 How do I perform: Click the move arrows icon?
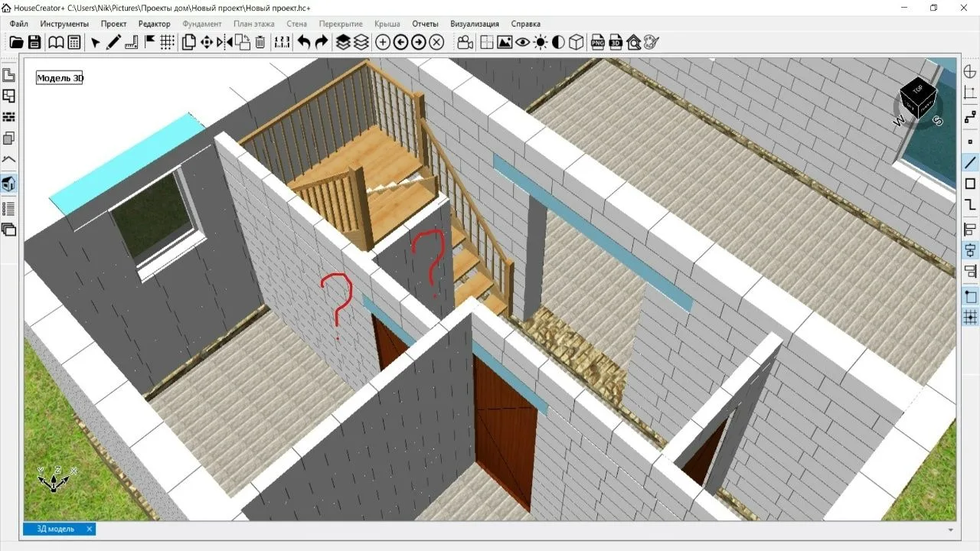click(x=207, y=42)
